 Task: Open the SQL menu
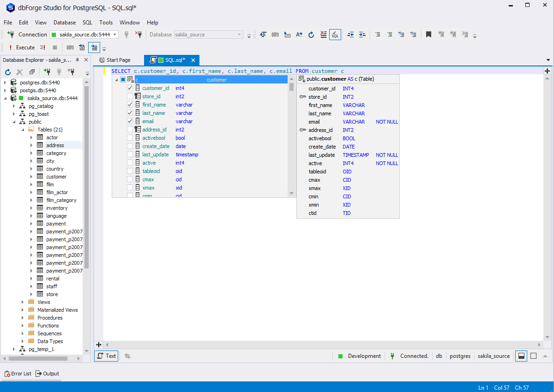pos(87,22)
